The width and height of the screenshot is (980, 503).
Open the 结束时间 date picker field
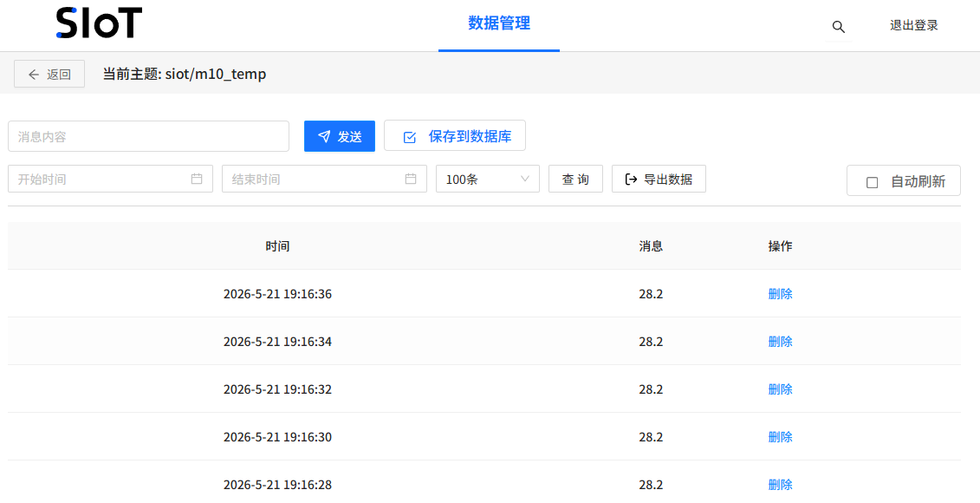click(x=324, y=179)
